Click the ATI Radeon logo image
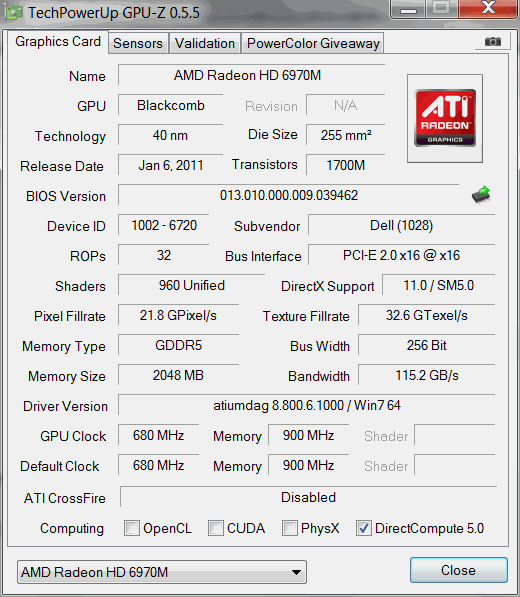The image size is (520, 597). click(x=445, y=118)
